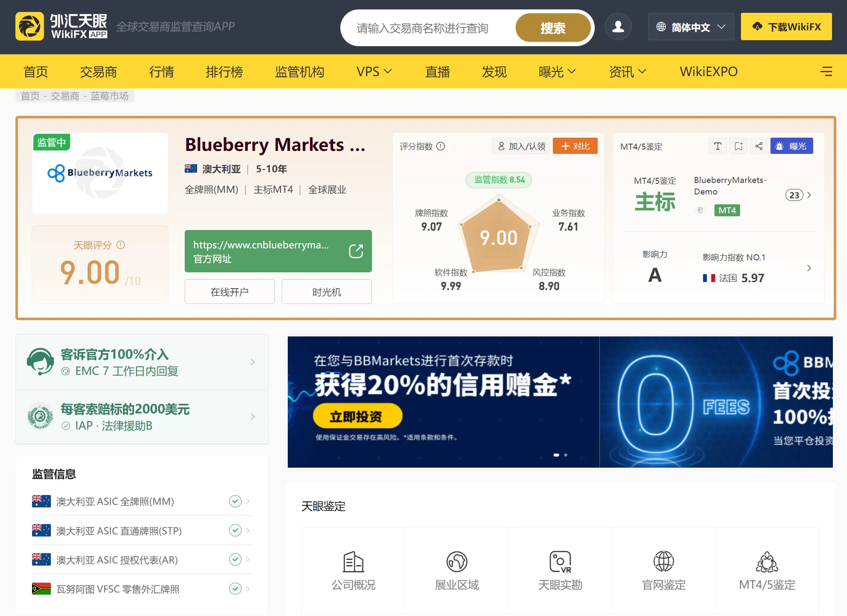Go to the 首页 nav tab
Viewport: 847px width, 616px height.
click(35, 71)
